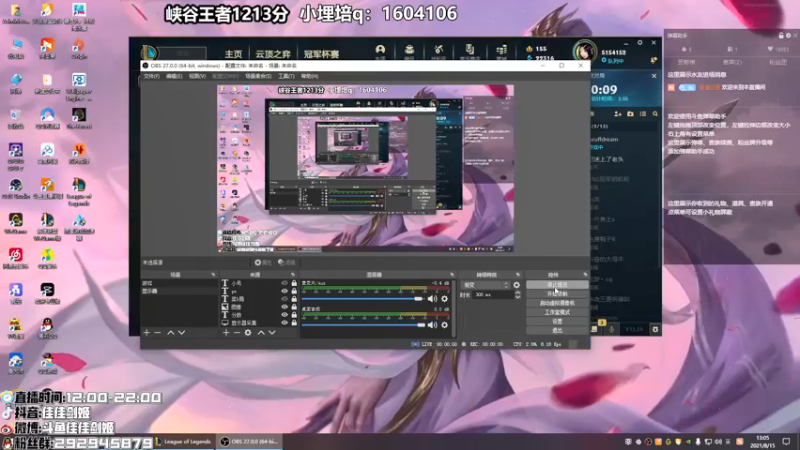Open League client missions clipboard icon
The width and height of the screenshot is (800, 450).
pyautogui.click(x=470, y=51)
